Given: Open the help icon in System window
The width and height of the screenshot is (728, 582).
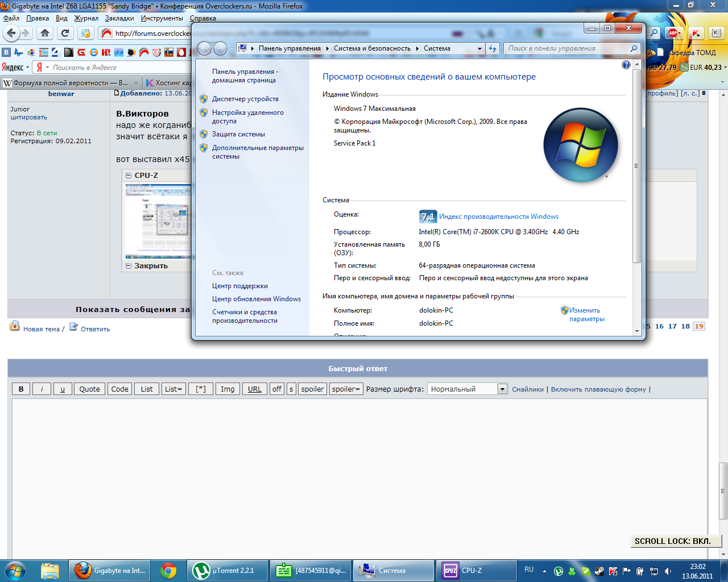Looking at the screenshot, I should [626, 65].
